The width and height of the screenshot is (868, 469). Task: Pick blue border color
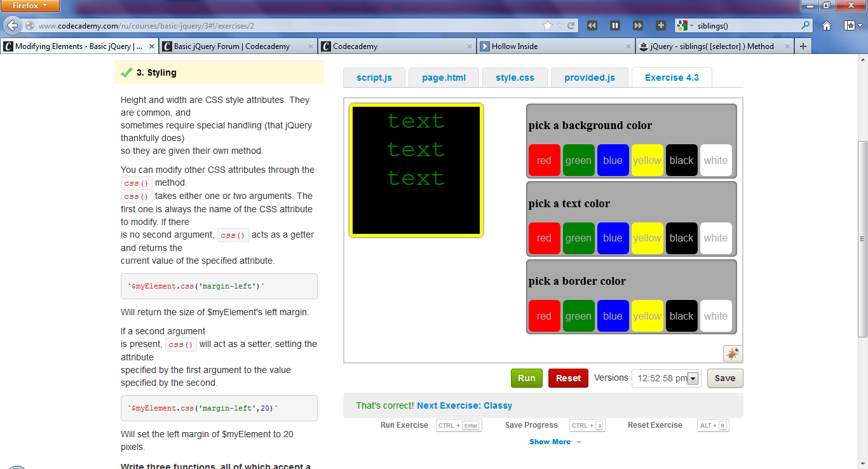pos(613,316)
